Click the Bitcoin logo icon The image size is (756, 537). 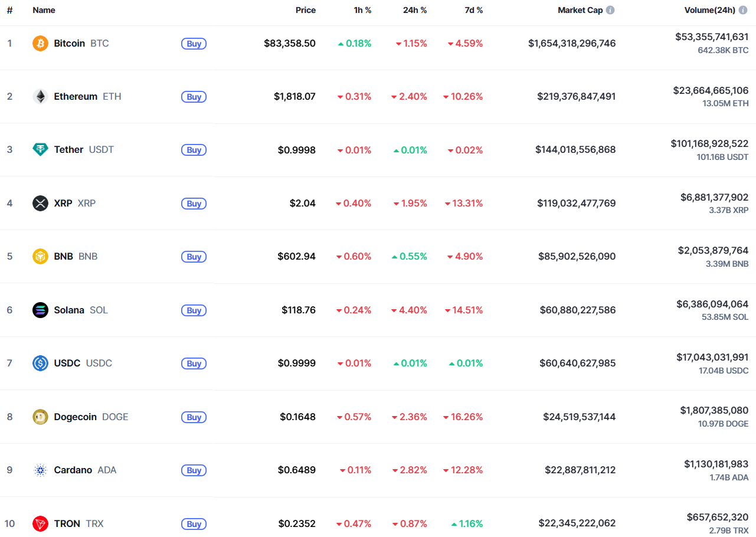(40, 44)
